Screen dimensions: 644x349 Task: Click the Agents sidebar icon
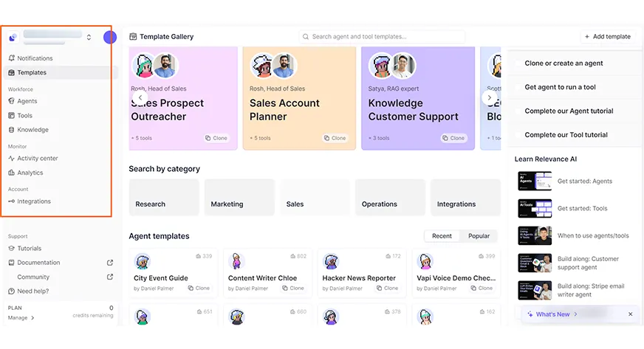pos(11,101)
